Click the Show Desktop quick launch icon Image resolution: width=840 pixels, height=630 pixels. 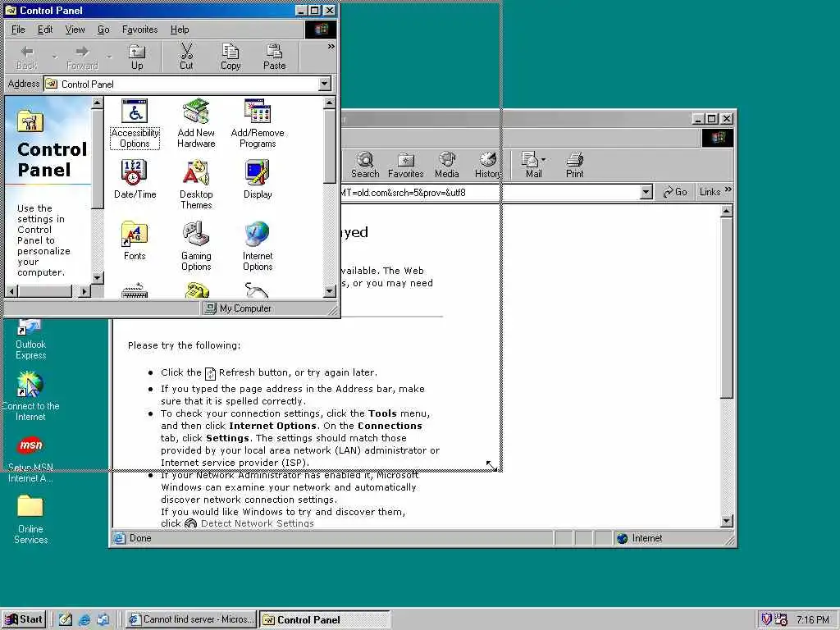pos(66,620)
